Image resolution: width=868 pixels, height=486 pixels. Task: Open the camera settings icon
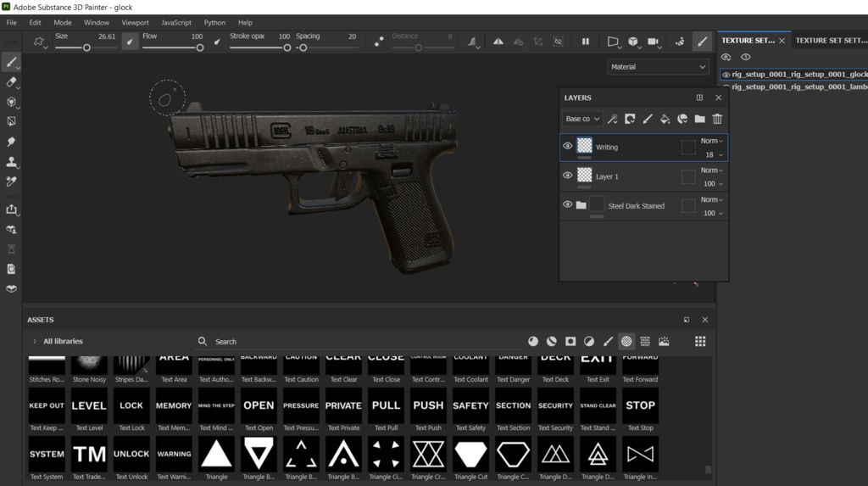(x=654, y=42)
